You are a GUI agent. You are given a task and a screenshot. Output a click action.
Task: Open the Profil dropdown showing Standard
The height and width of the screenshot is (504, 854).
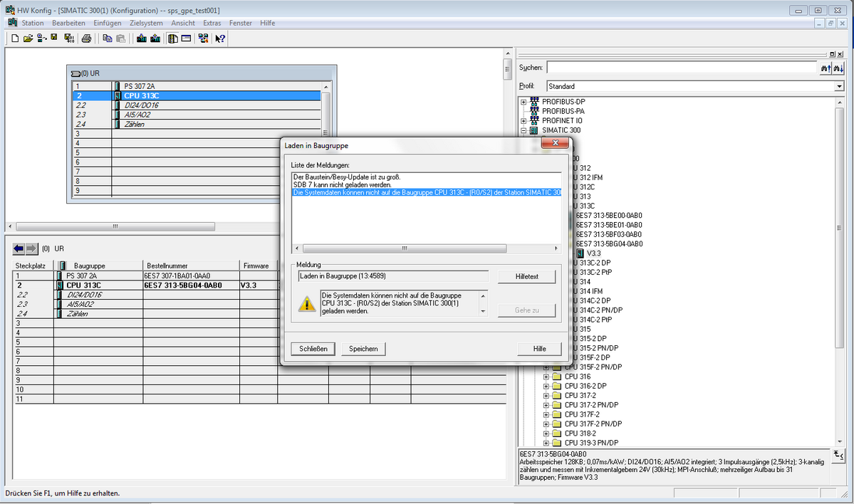click(838, 86)
